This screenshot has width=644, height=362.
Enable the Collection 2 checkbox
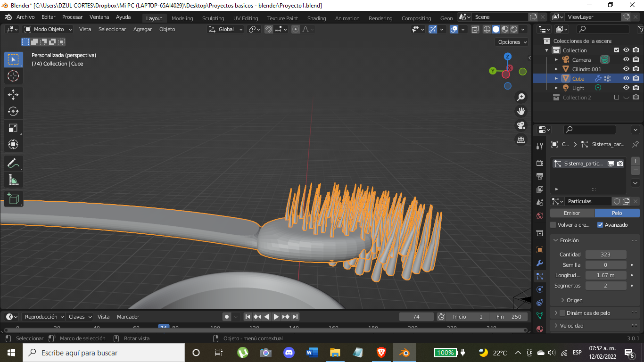tap(617, 98)
